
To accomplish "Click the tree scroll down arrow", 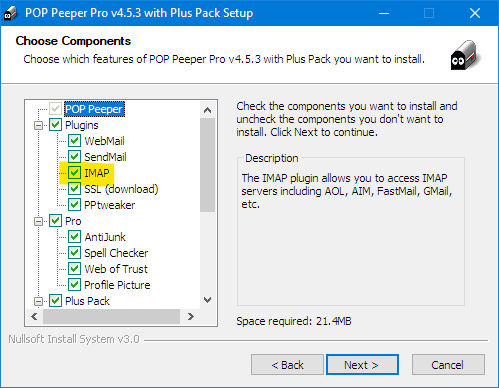I will click(x=208, y=300).
